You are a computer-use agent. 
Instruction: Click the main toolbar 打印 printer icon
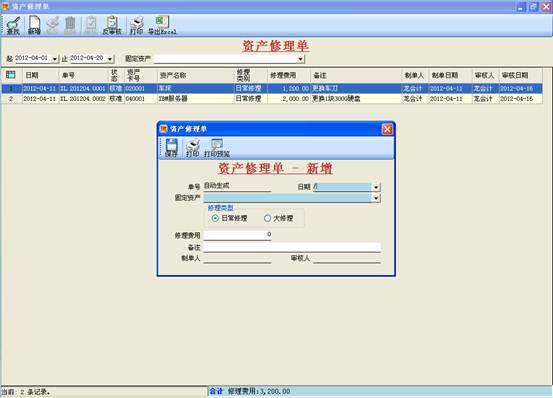136,25
